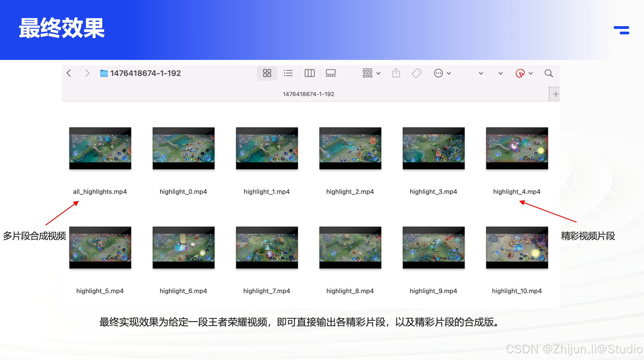Click the Tags icon in toolbar
This screenshot has height=360, width=644.
point(416,73)
